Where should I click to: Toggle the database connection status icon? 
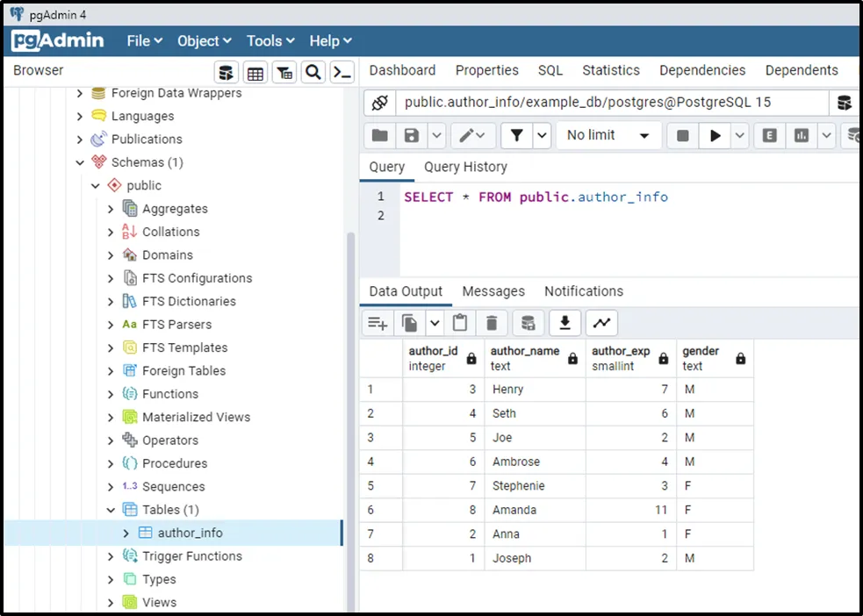379,103
